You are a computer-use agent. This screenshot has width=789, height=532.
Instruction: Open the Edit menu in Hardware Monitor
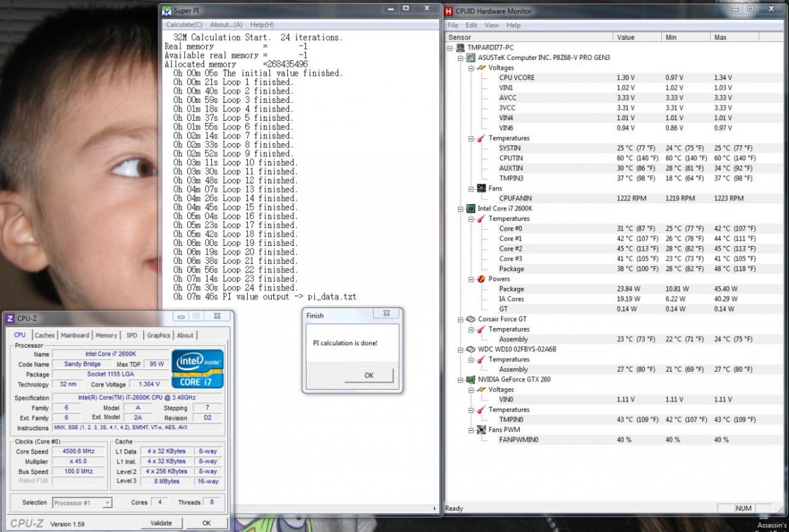tap(472, 25)
